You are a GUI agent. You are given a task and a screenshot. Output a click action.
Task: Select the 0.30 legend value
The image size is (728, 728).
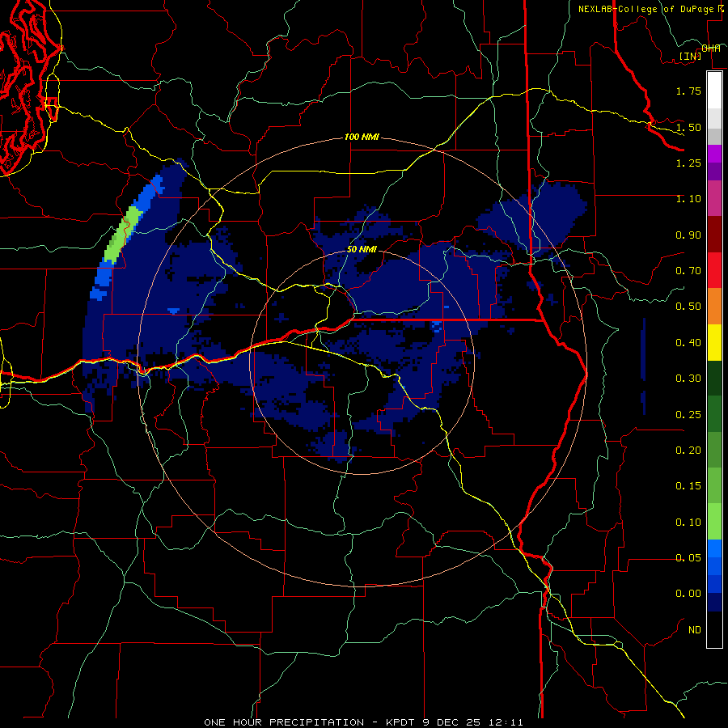click(x=688, y=379)
